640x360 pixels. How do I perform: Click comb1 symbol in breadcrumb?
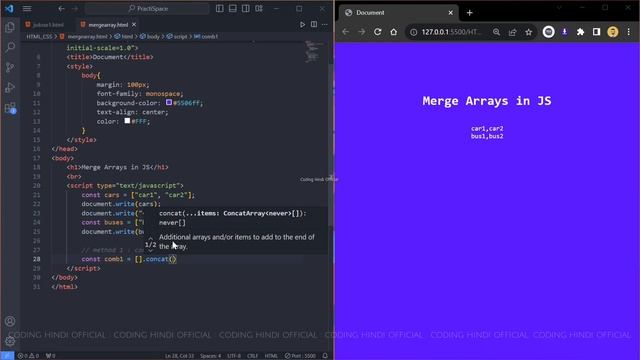206,37
